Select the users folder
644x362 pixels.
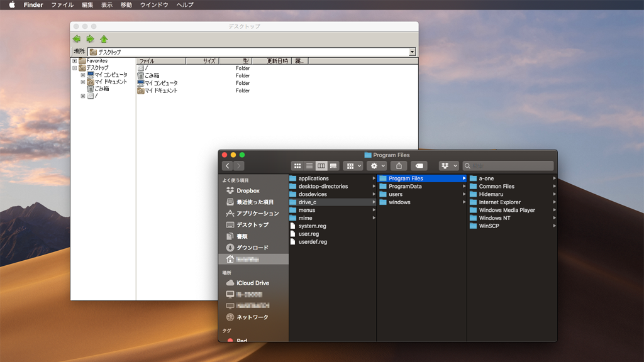[x=422, y=194]
